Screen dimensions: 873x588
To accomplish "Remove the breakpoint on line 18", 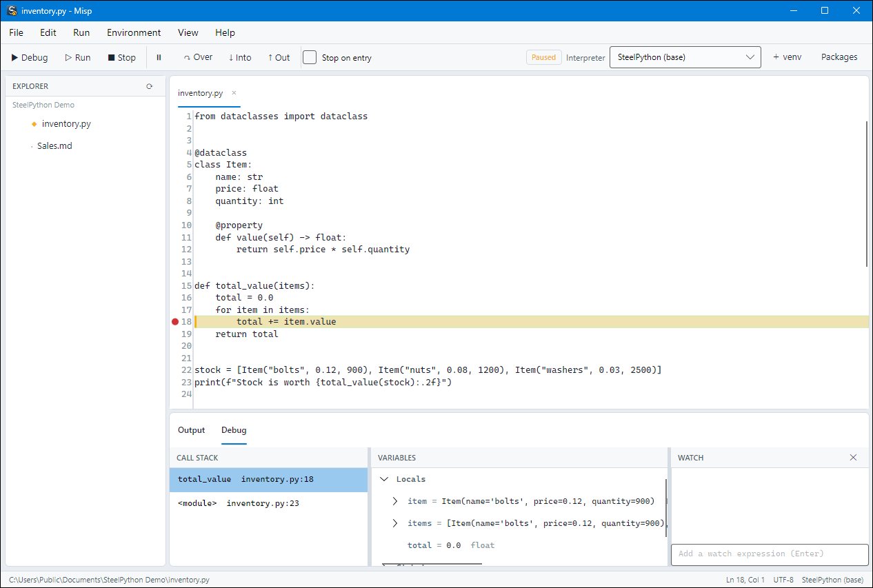I will point(175,322).
